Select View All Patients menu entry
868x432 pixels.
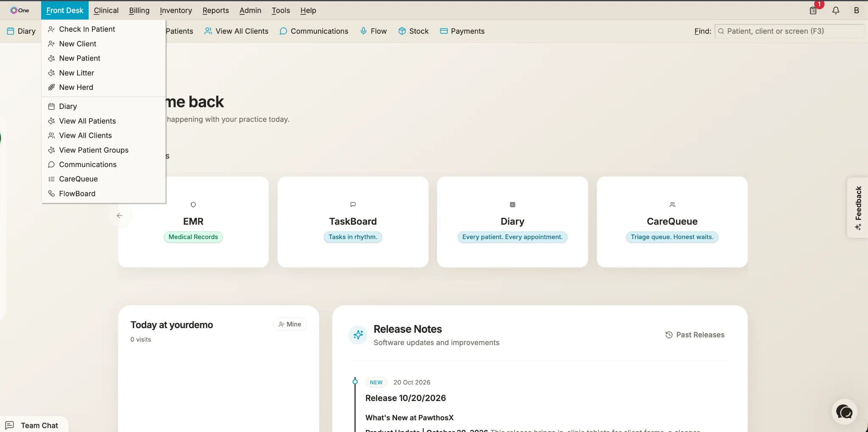[x=103, y=121]
